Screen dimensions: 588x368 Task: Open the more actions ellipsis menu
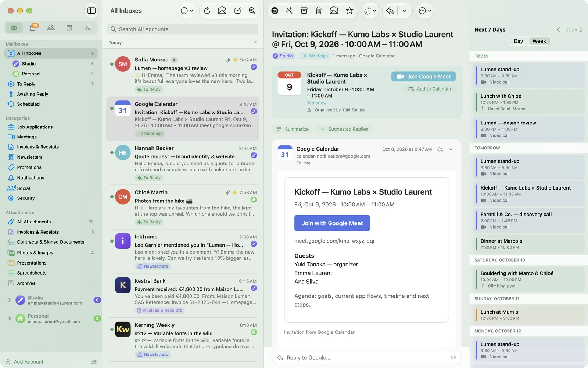(x=425, y=11)
